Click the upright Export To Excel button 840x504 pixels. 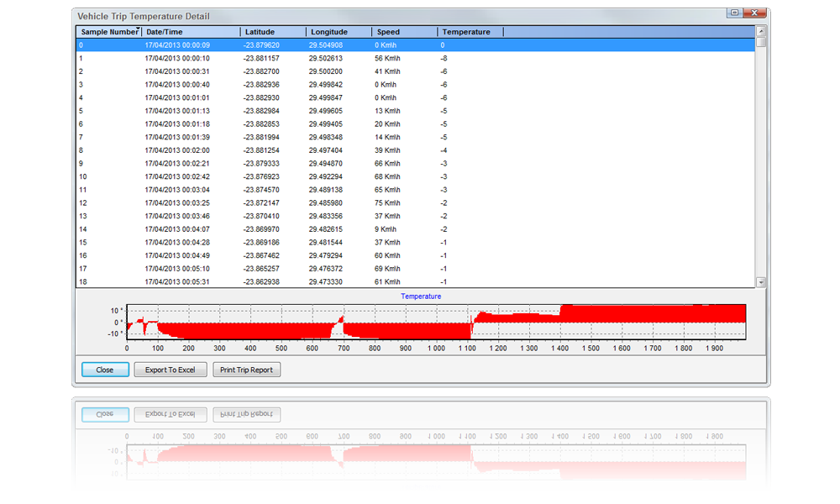(x=171, y=370)
